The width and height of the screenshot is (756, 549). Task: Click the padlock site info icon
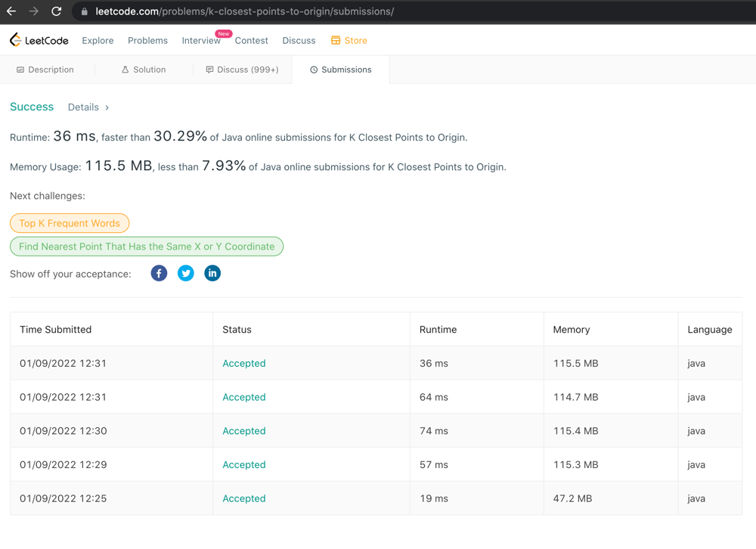[x=84, y=12]
